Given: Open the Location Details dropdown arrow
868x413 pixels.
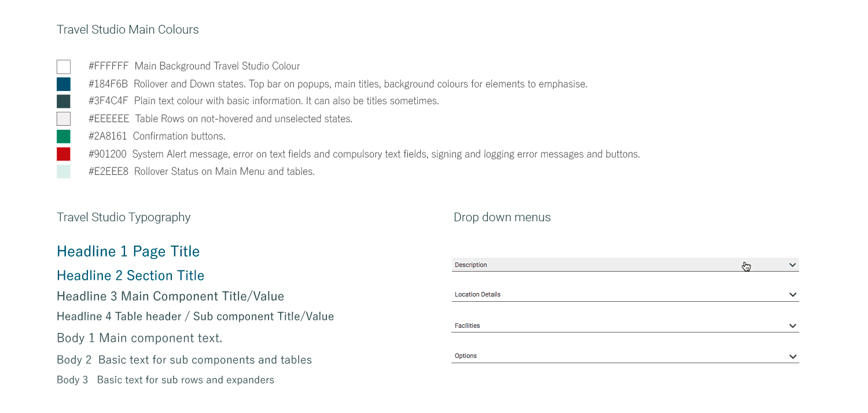Looking at the screenshot, I should coord(793,295).
